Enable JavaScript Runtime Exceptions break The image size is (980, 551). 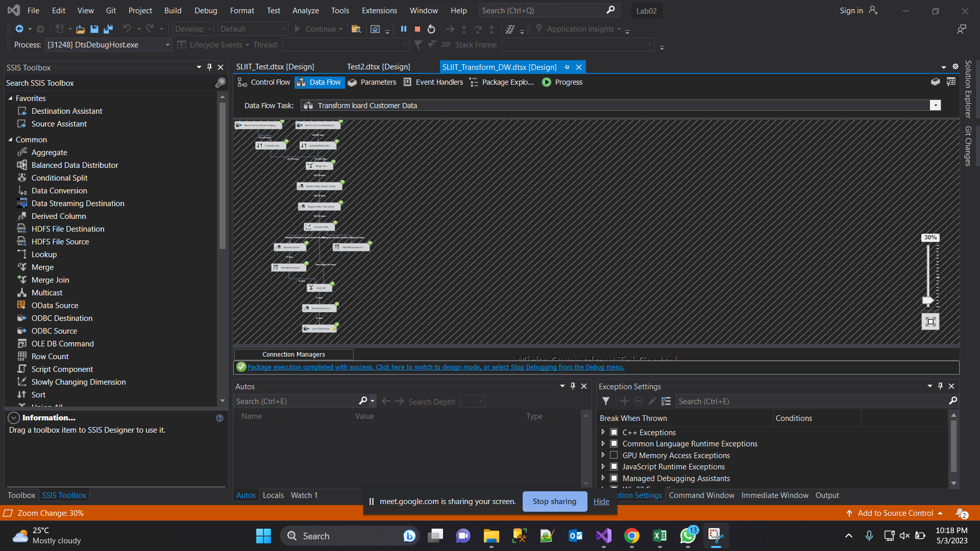614,466
